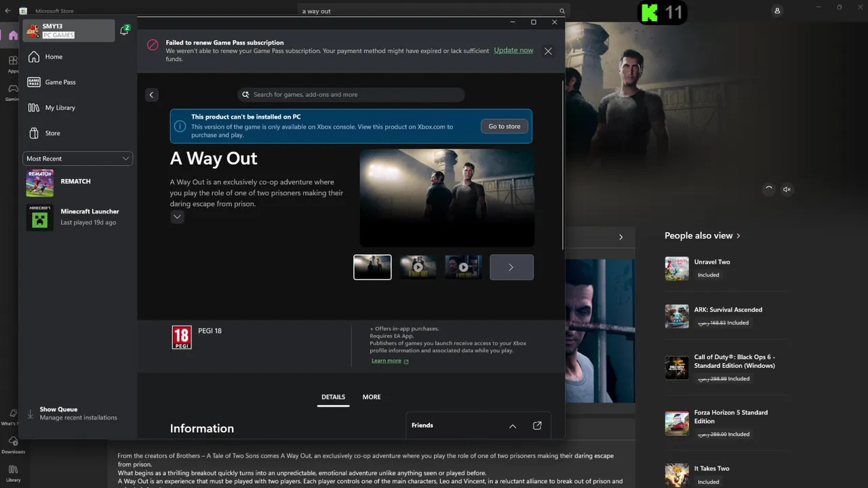Click the Microsoft Store logo icon

click(24, 11)
